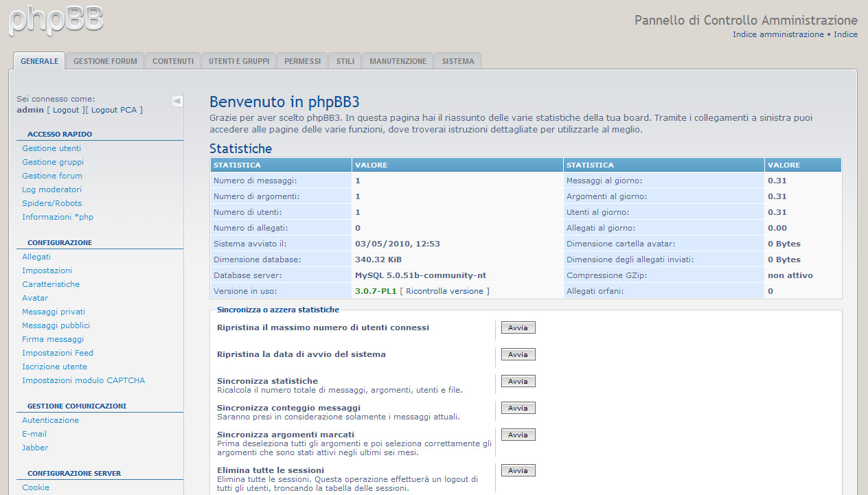Open Autenticazione settings
Screen dimensions: 868x495
click(x=50, y=420)
